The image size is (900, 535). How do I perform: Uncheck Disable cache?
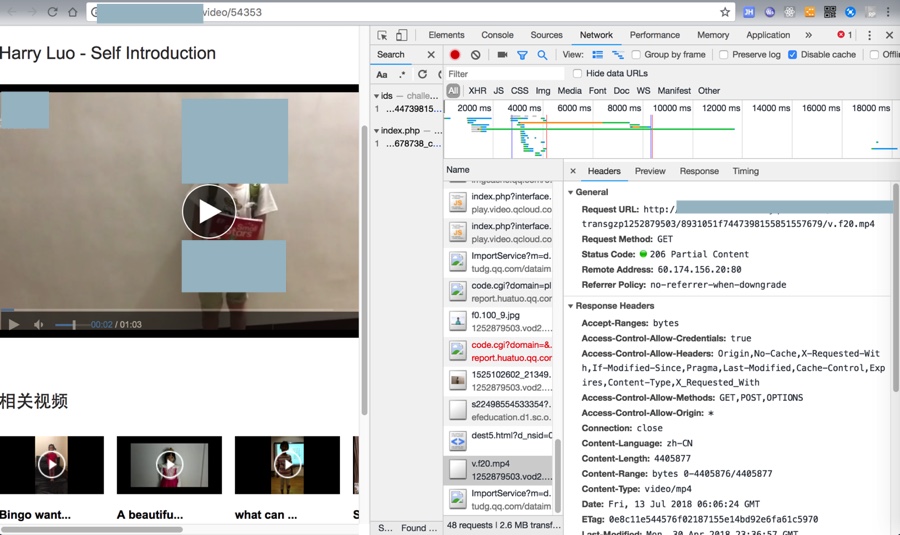click(x=793, y=55)
